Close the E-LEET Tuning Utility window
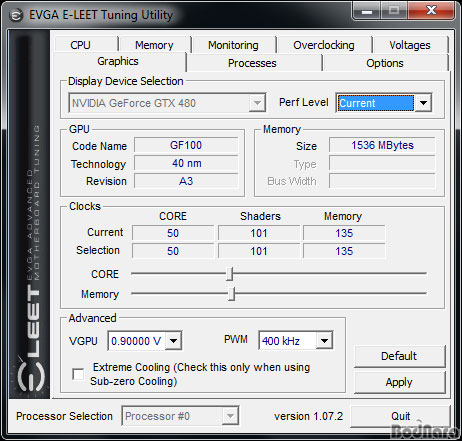The width and height of the screenshot is (462, 441). (431, 11)
